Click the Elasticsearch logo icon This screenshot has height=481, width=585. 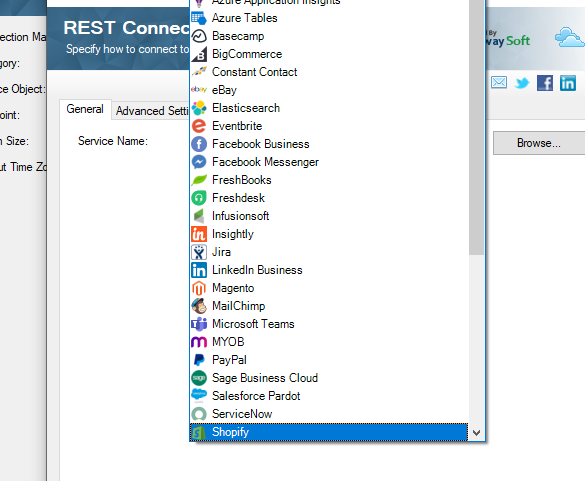[198, 108]
